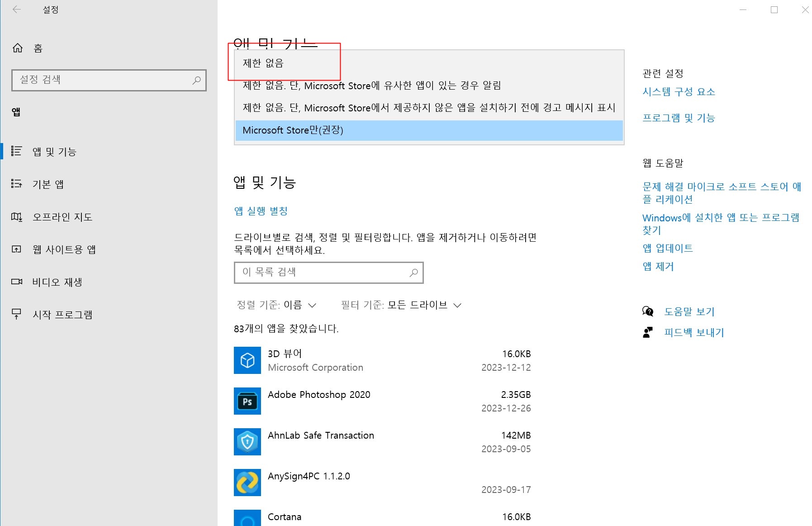Focus the 이 목록 검색 input field

(329, 273)
